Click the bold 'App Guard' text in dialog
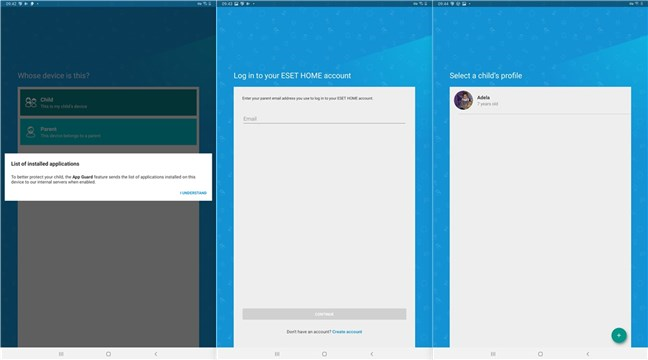 83,177
